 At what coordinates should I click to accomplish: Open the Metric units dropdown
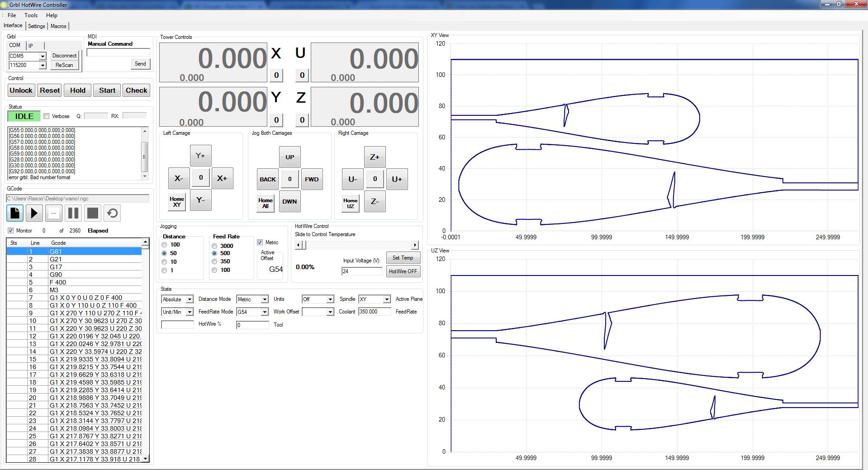265,299
